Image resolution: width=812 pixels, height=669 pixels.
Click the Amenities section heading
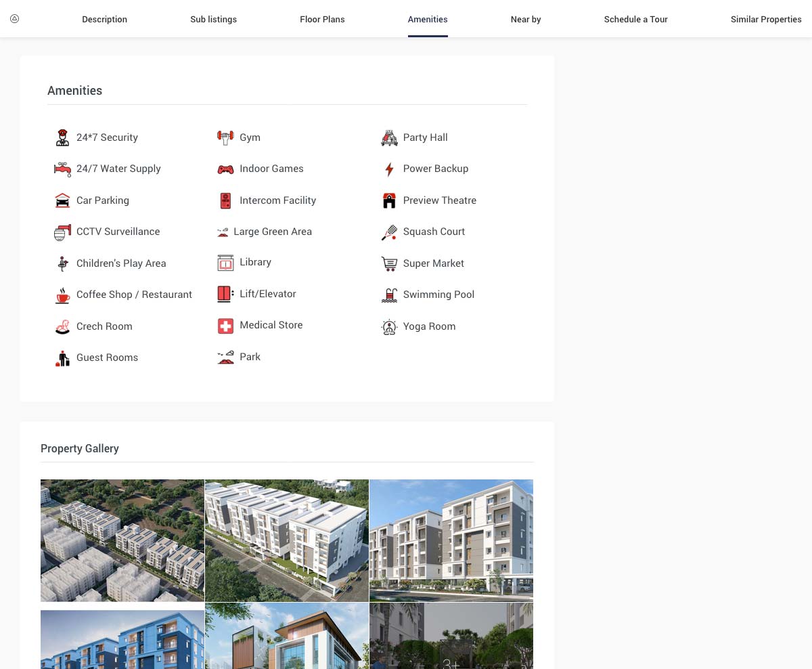point(74,91)
